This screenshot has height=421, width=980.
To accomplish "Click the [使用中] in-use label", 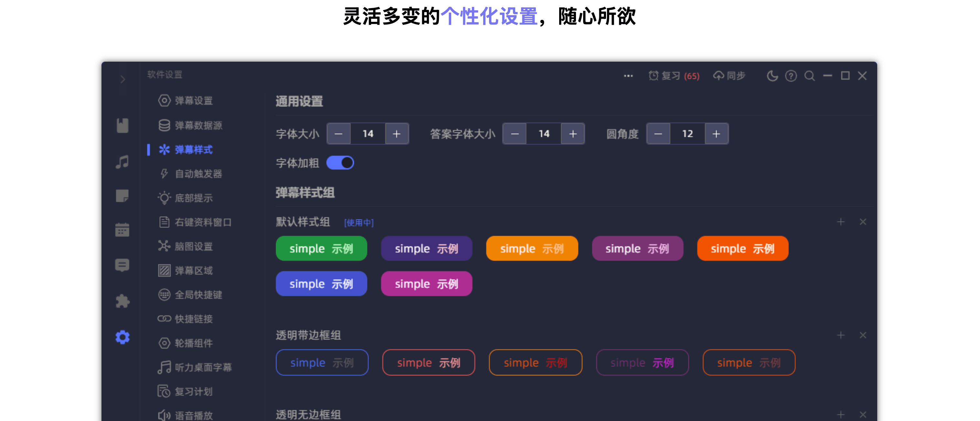I will pyautogui.click(x=359, y=223).
